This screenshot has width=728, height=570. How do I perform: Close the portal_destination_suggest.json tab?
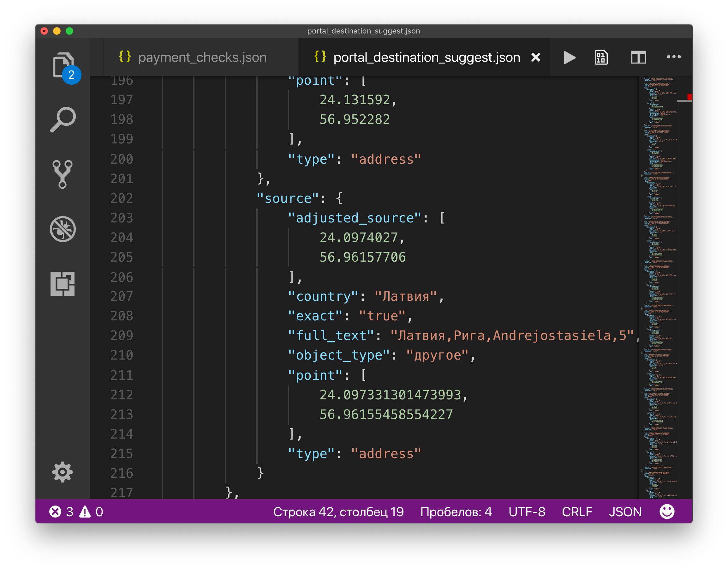tap(535, 58)
